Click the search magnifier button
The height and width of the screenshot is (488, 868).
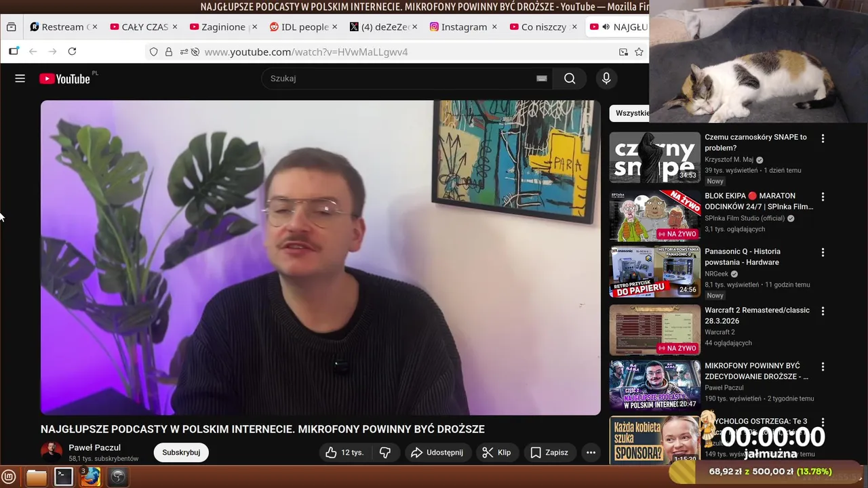tap(570, 79)
